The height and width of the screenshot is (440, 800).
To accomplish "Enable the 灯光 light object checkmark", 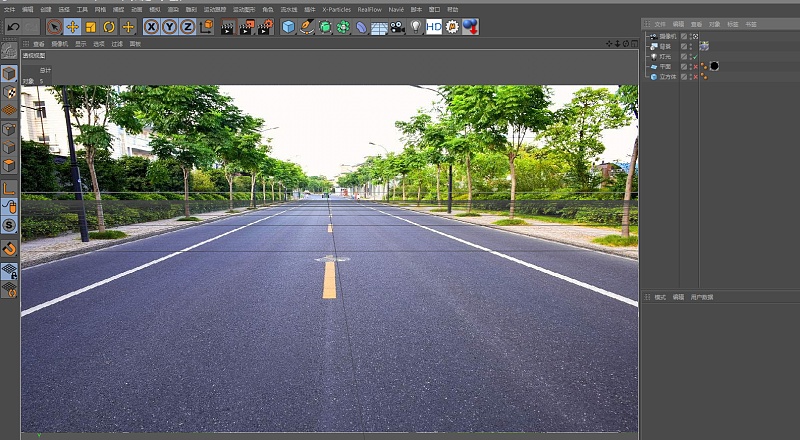I will tap(694, 57).
